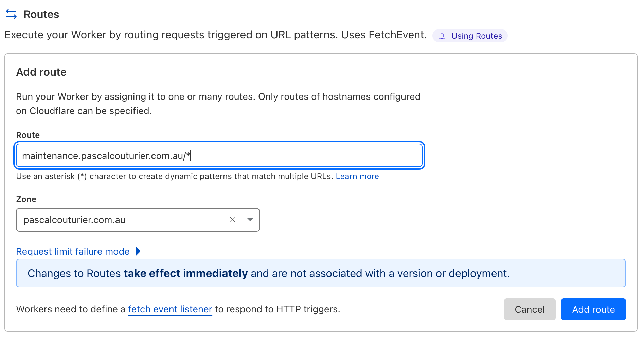Screen dimensions: 644x341
Task: Expand using the Request limit failure mode triangle
Action: click(x=138, y=251)
